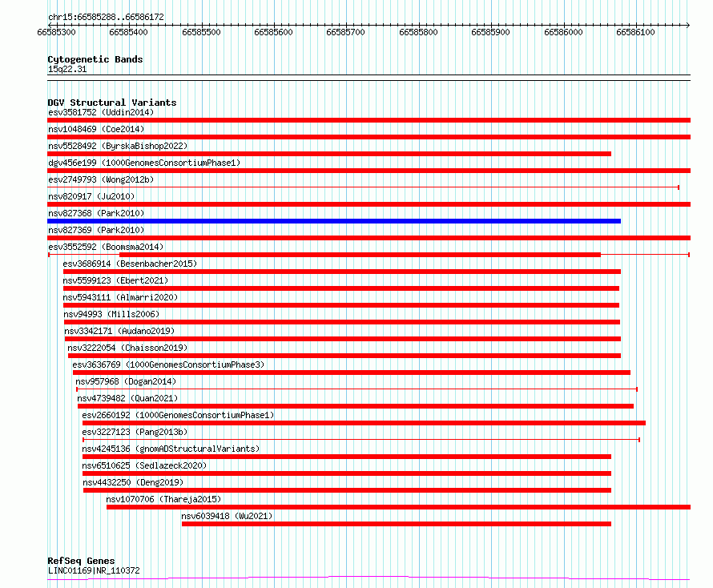Select the nsv1048469 (Coe2014) variant label
The width and height of the screenshot is (713, 588).
click(96, 129)
